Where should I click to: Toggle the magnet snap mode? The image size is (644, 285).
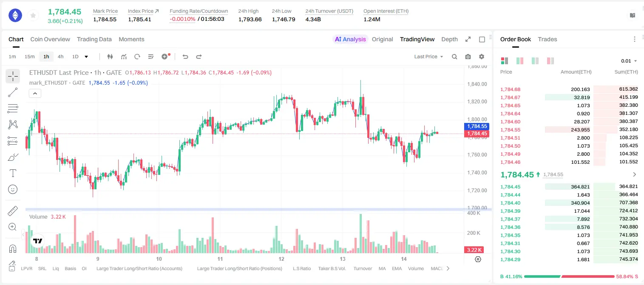pyautogui.click(x=13, y=248)
